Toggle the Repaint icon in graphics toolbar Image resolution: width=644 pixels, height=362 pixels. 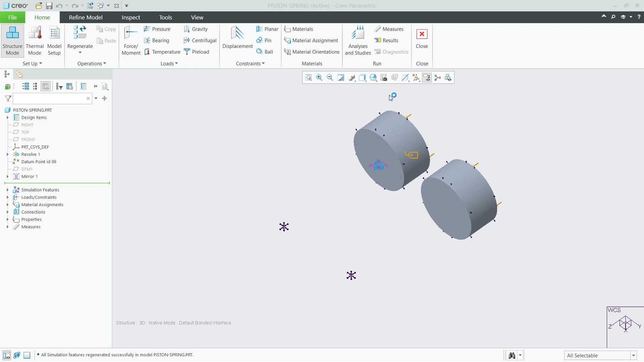click(341, 78)
